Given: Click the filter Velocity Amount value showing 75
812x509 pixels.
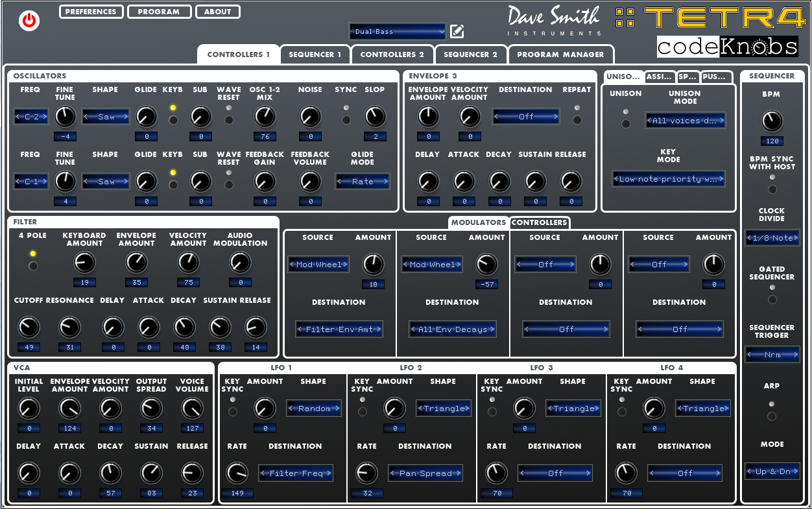Looking at the screenshot, I should pos(188,283).
